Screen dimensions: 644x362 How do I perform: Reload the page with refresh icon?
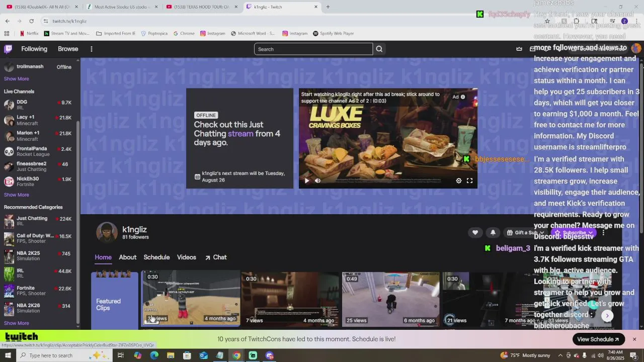(x=31, y=21)
